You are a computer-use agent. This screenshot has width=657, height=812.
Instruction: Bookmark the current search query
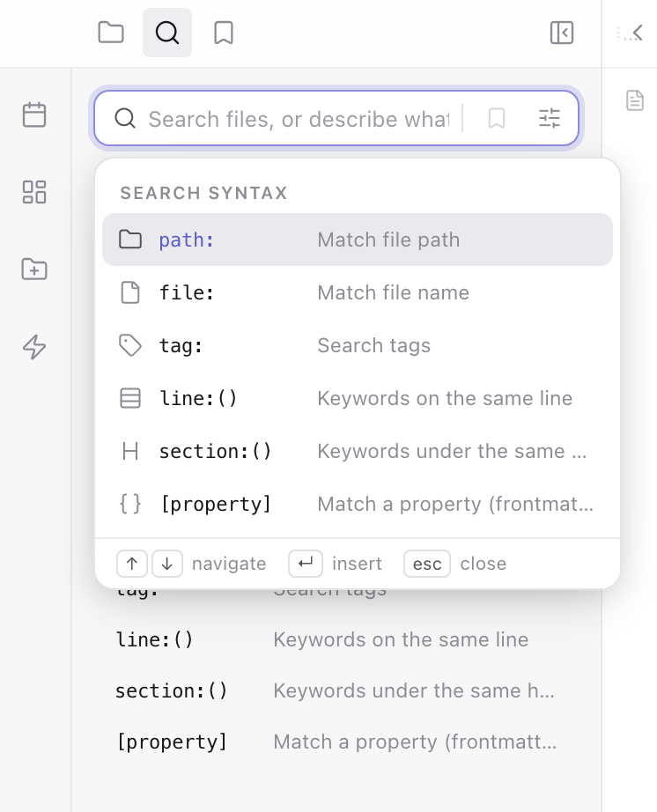click(497, 118)
